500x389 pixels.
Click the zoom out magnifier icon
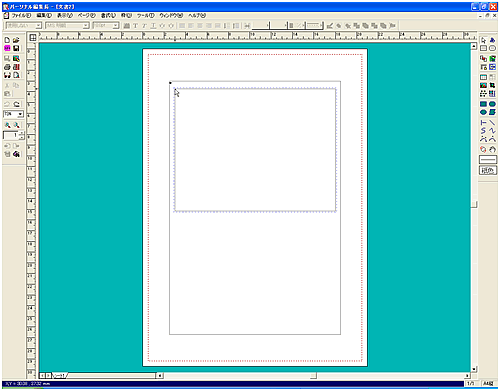click(16, 125)
